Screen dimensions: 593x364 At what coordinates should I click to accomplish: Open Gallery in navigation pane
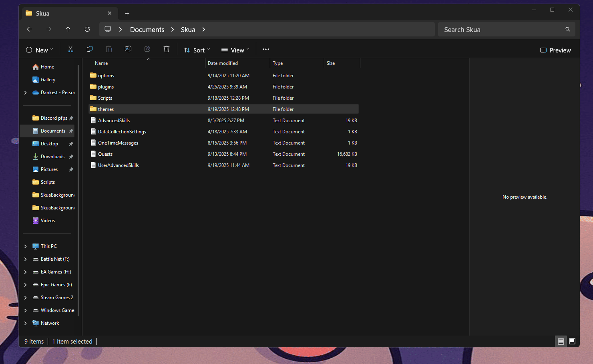[x=48, y=80]
